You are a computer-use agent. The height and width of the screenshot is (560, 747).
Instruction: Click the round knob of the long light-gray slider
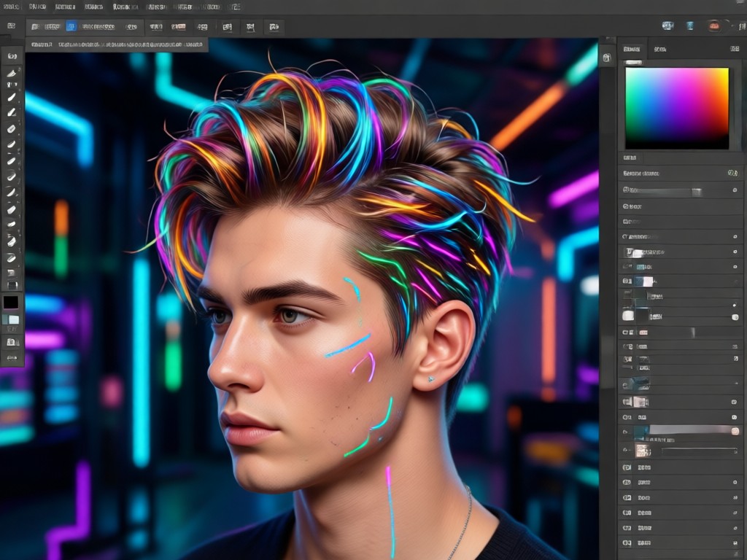click(735, 431)
